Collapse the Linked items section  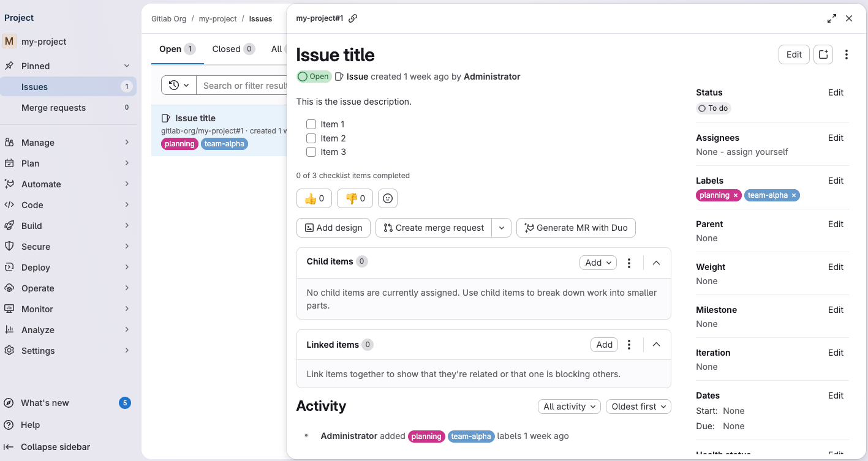click(656, 345)
